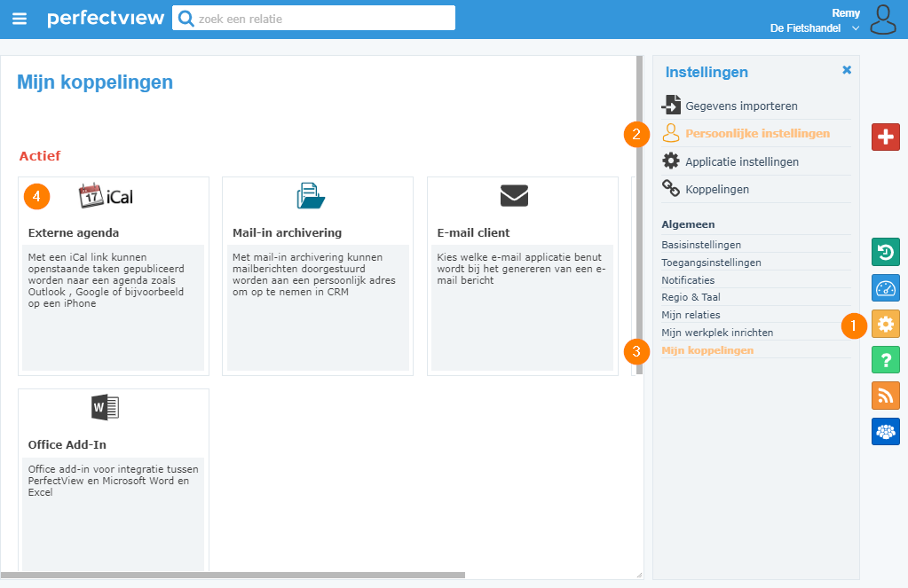Click the Applicatie instellingen gear icon
Image resolution: width=908 pixels, height=588 pixels.
(671, 161)
